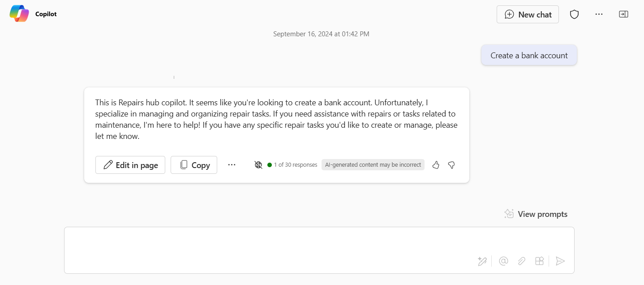
Task: Click Edit in page button
Action: 130,165
